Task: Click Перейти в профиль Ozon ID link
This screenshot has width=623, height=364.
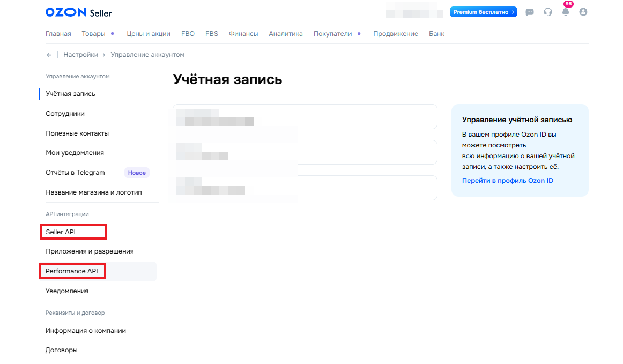Action: [507, 181]
